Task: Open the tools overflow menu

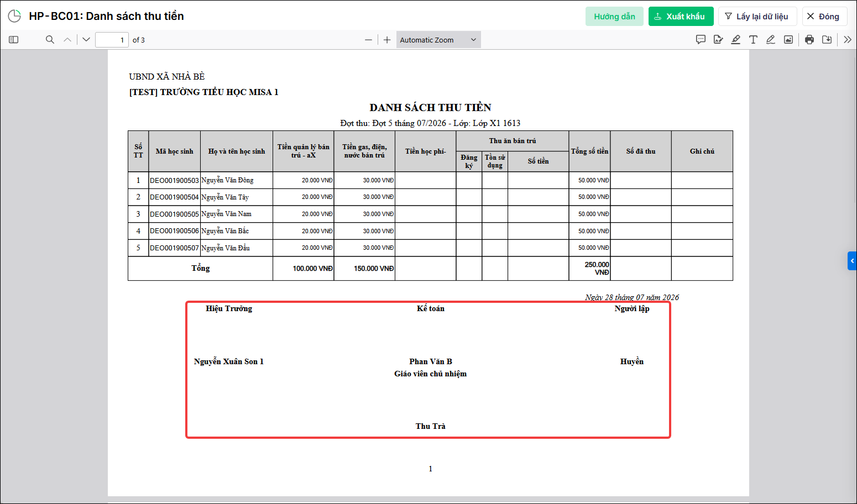Action: tap(848, 40)
